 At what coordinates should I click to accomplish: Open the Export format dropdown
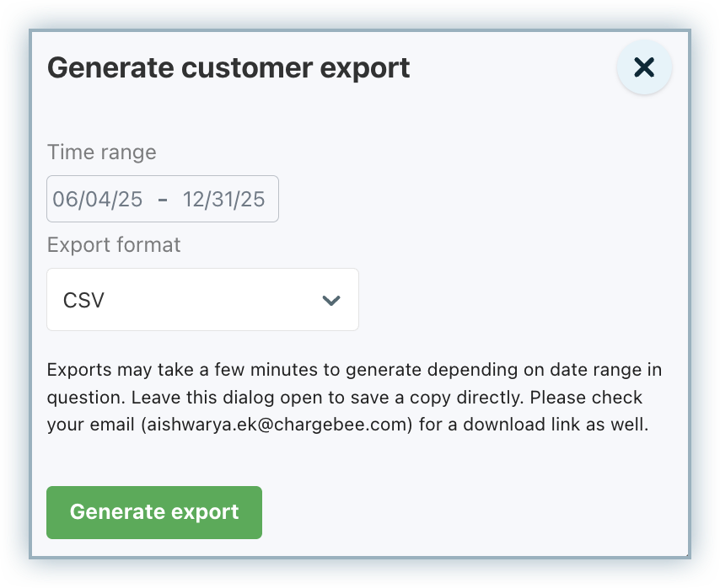click(202, 300)
